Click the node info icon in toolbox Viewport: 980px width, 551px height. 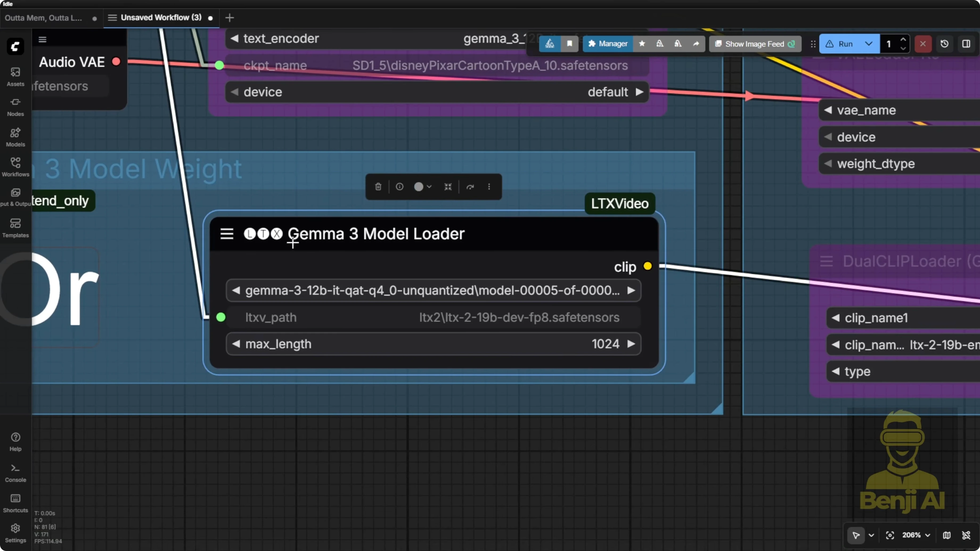point(399,187)
